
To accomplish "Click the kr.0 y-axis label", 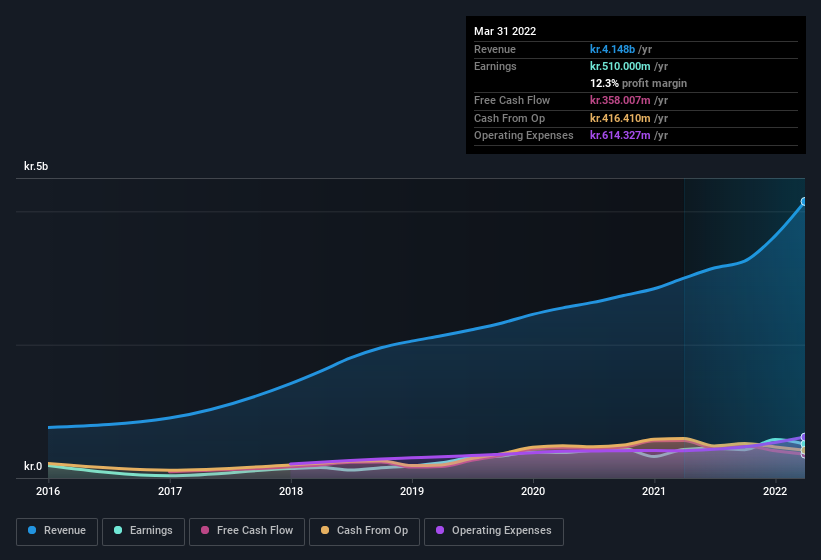I will click(33, 466).
